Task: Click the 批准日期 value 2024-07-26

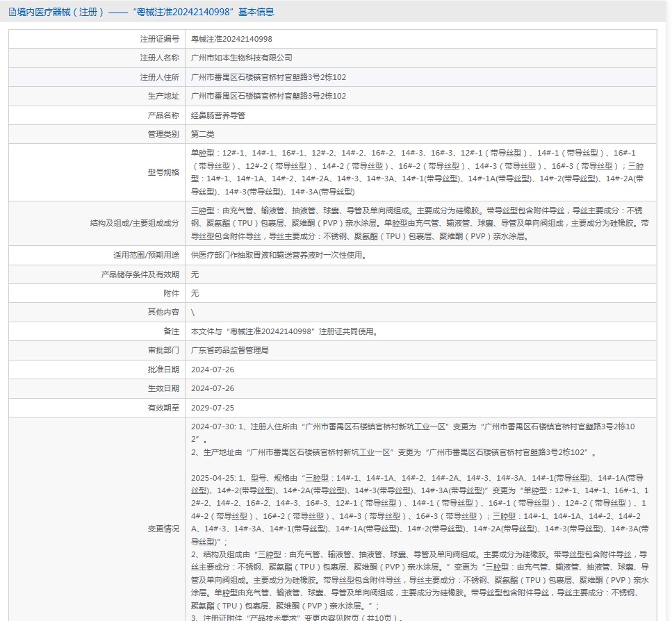Action: coord(213,370)
